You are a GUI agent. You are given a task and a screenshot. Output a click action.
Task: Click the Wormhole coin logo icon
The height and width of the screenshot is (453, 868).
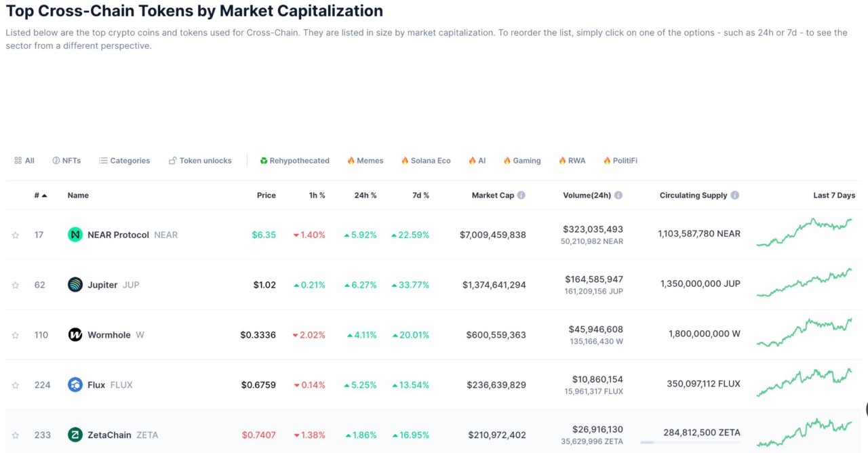click(75, 335)
